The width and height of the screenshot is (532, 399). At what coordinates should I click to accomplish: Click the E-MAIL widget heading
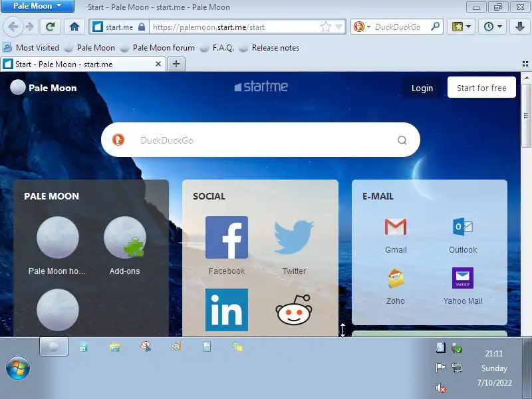click(x=378, y=196)
